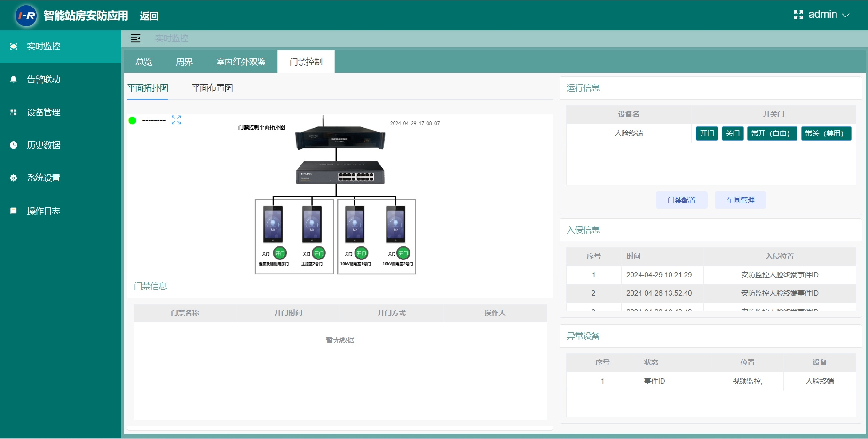Open 操作日志 in the sidebar
Image resolution: width=868 pixels, height=439 pixels.
click(x=61, y=211)
